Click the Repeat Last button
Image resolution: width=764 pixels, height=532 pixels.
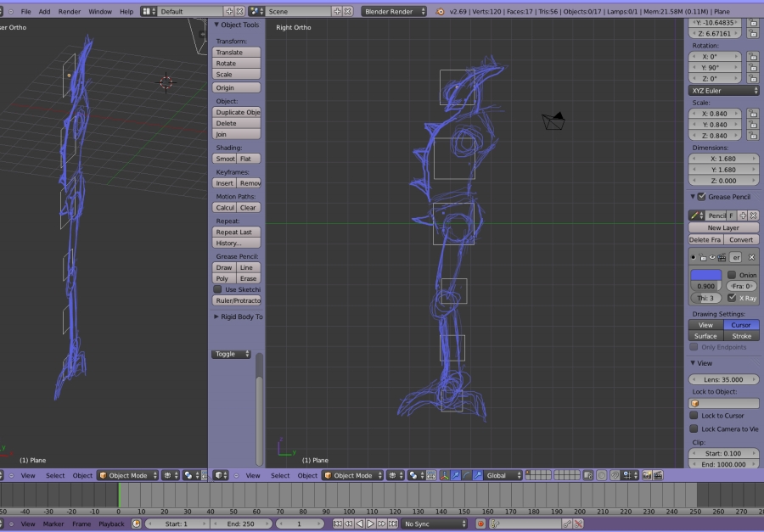point(236,232)
